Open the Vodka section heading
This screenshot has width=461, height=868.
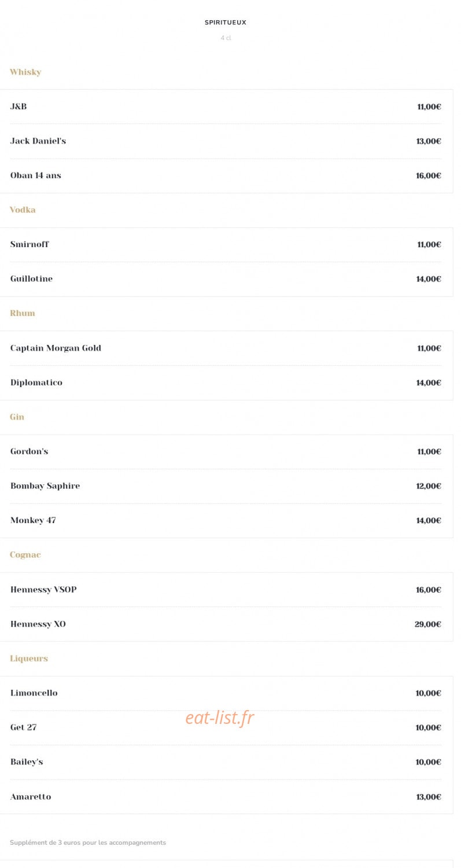23,210
